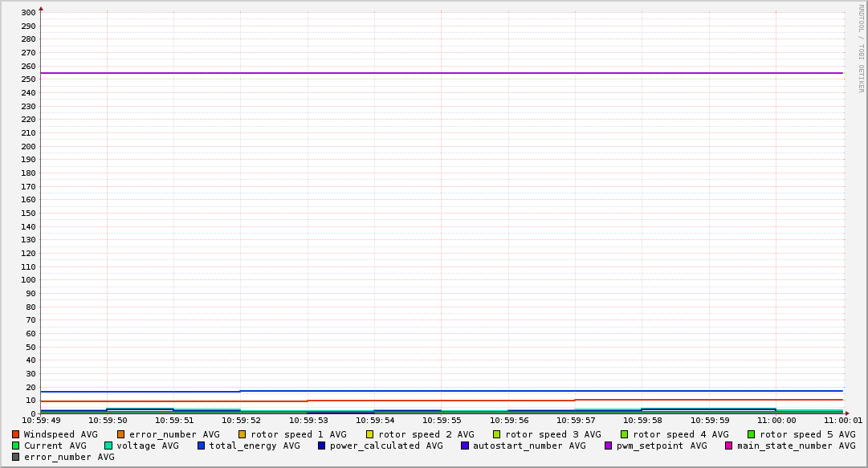Click the red Windspeed AVG legend swatch
The width and height of the screenshot is (868, 468).
[16, 434]
